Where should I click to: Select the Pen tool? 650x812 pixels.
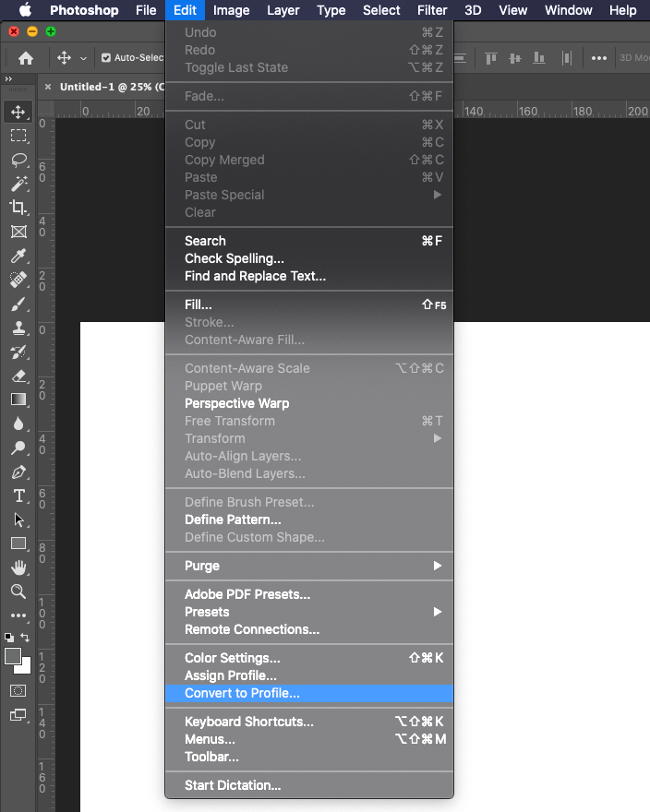pos(18,472)
